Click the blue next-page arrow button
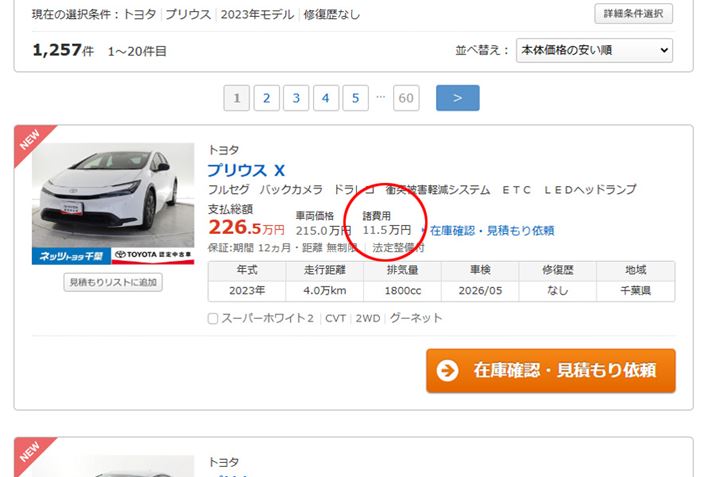 (x=457, y=98)
